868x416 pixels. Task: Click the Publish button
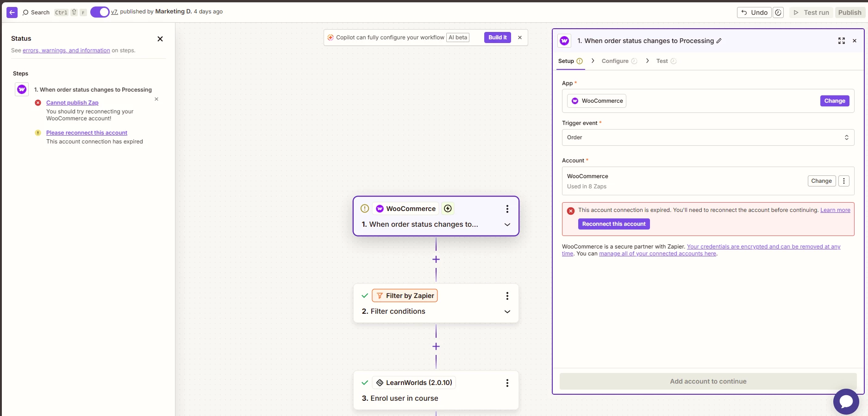[x=849, y=12]
